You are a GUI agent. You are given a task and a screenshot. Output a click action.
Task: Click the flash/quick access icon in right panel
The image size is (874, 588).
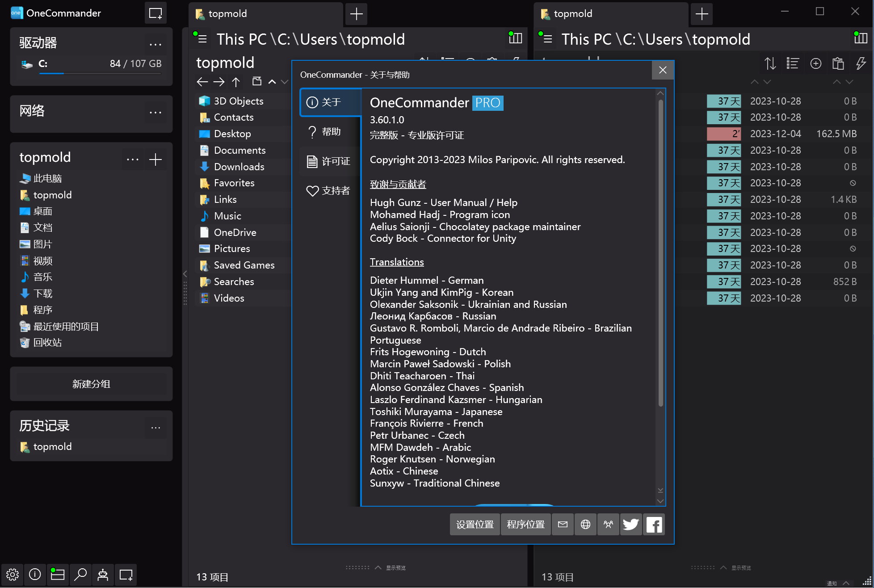click(860, 63)
